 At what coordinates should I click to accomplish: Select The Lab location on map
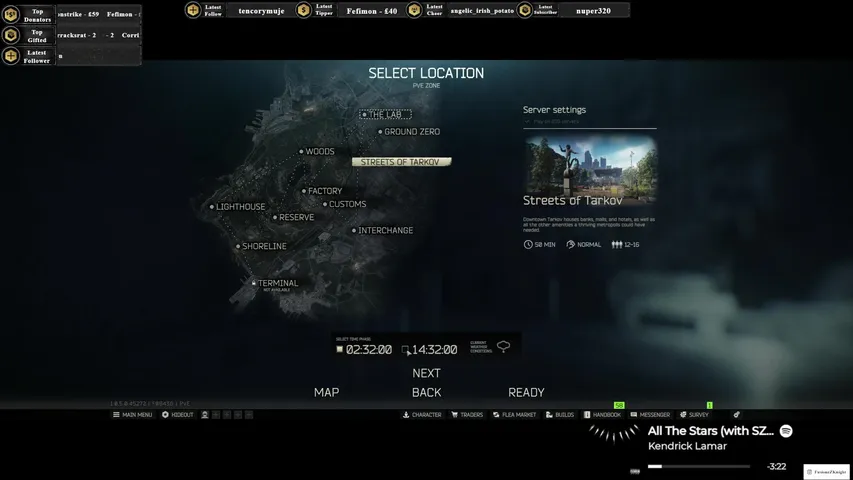[385, 114]
